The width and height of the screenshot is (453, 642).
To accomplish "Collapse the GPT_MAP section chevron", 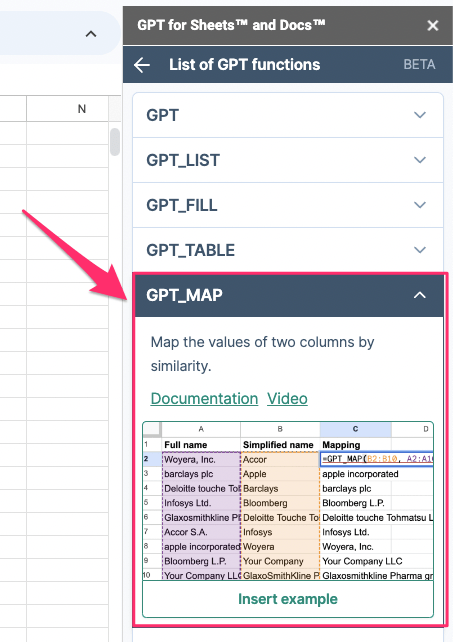I will click(x=420, y=295).
